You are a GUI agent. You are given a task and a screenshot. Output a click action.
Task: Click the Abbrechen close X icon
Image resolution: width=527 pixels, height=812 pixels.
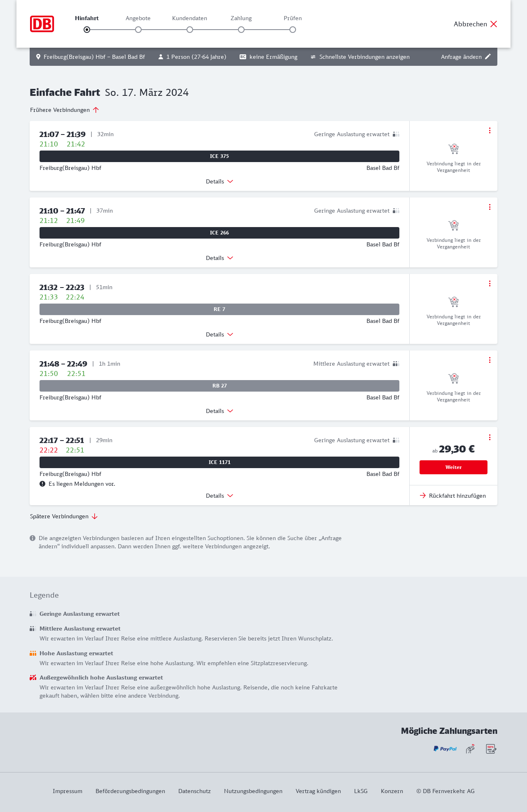click(494, 24)
